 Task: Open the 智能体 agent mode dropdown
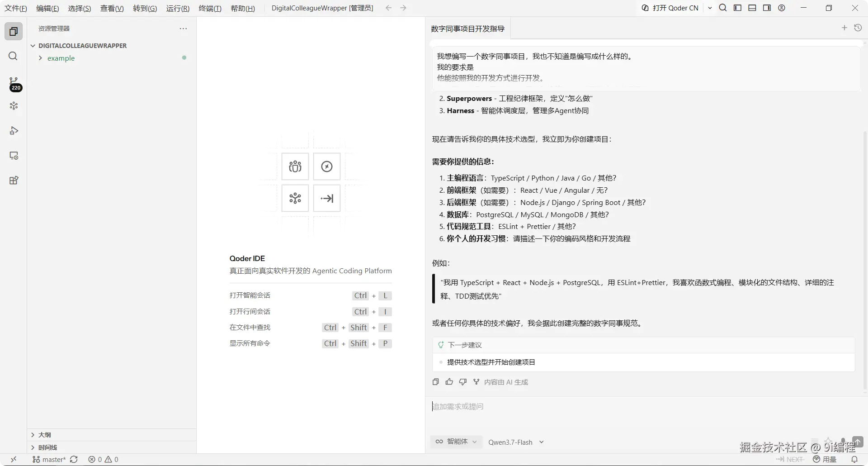pyautogui.click(x=456, y=442)
